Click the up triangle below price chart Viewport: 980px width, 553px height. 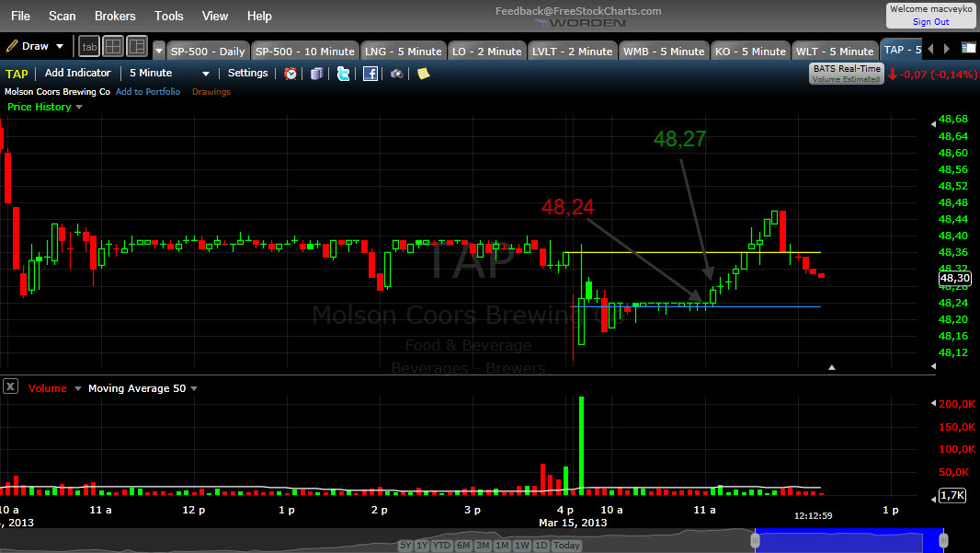tap(832, 367)
